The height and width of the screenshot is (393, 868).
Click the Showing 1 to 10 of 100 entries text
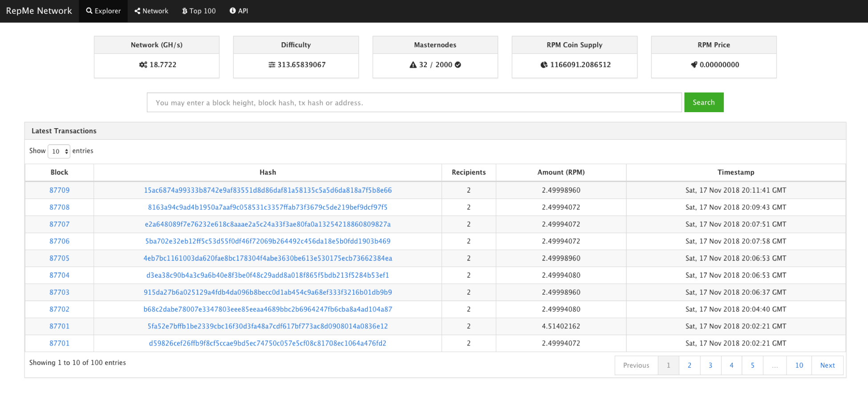(77, 363)
